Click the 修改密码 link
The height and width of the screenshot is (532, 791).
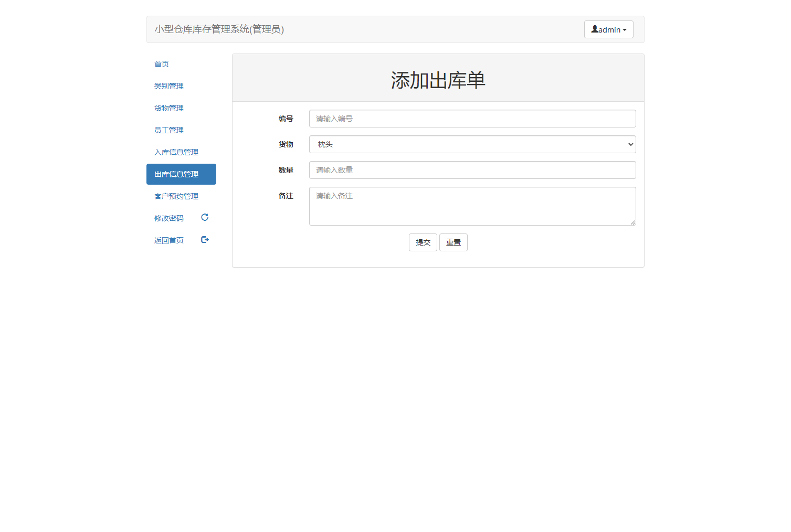[x=169, y=218]
